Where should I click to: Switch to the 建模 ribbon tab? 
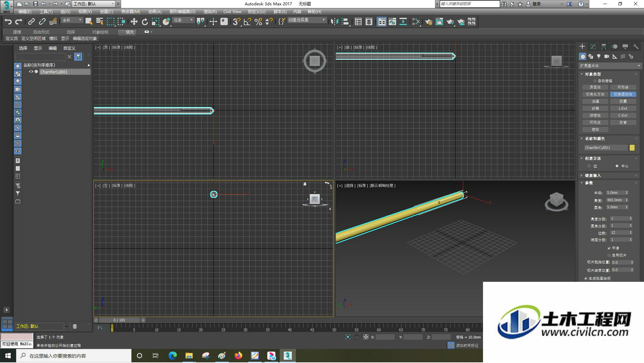tap(17, 32)
